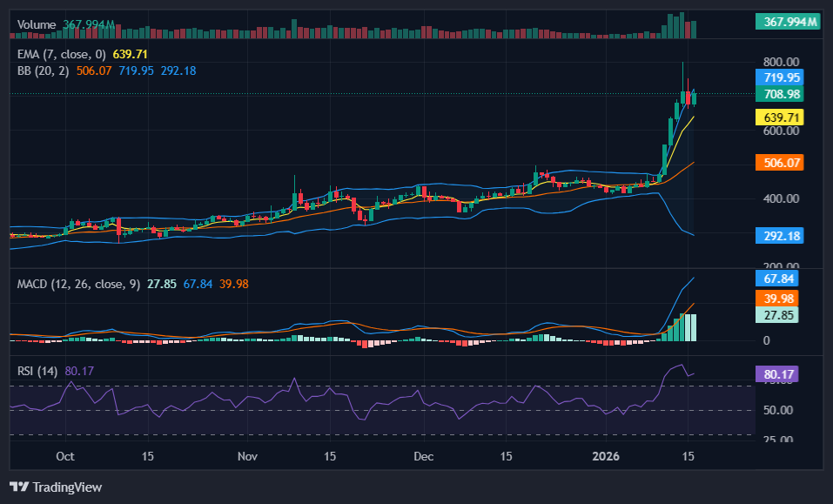Select the RSI (14) indicator legend
This screenshot has height=504, width=833.
37,371
